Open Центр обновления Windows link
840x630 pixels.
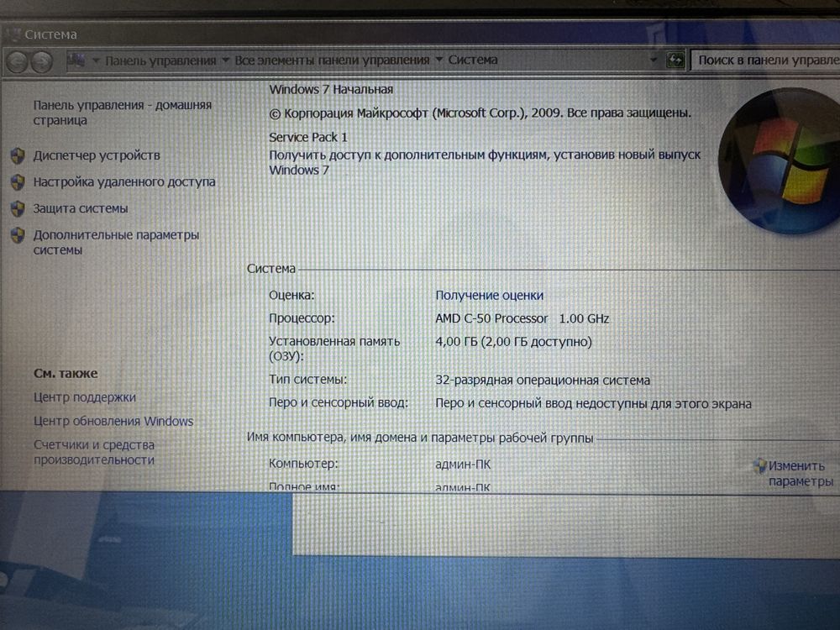coord(113,421)
